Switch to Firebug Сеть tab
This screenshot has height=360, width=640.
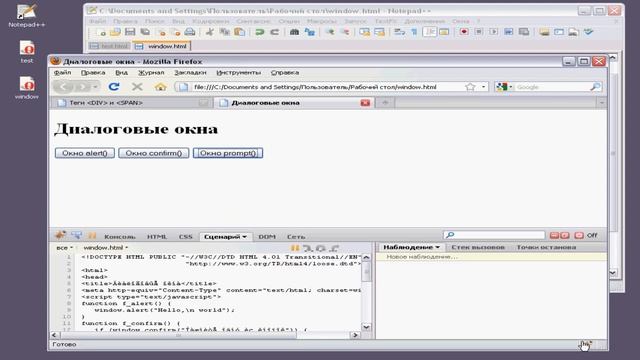coord(296,237)
